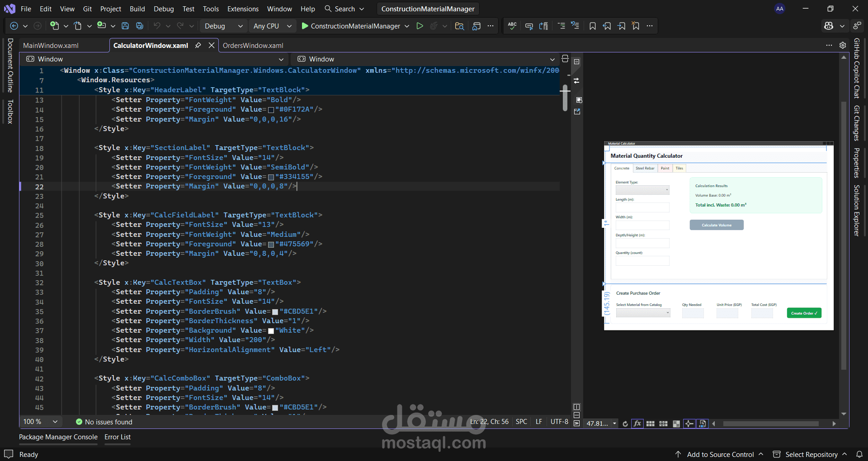
Task: Expand the Debug configuration dropdown
Action: pyautogui.click(x=223, y=26)
